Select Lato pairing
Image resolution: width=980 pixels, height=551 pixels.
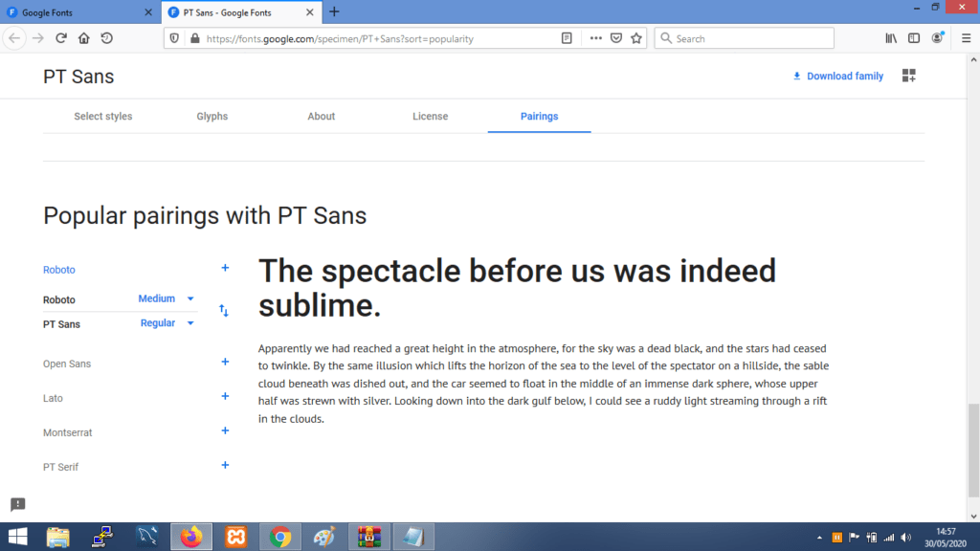(53, 398)
